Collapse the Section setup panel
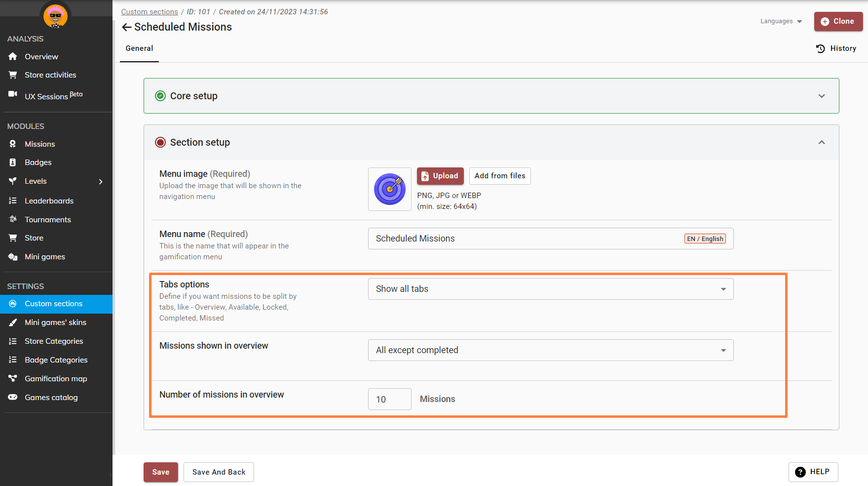This screenshot has height=486, width=868. click(821, 142)
